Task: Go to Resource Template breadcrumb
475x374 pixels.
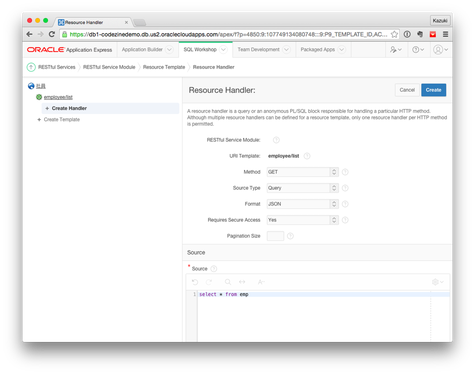Action: [x=164, y=67]
